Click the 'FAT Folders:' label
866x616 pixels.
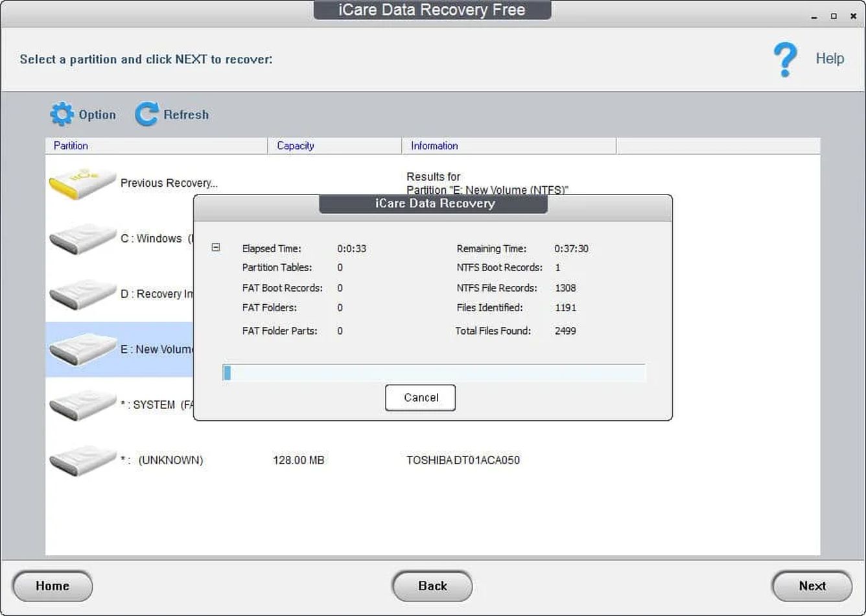(269, 307)
